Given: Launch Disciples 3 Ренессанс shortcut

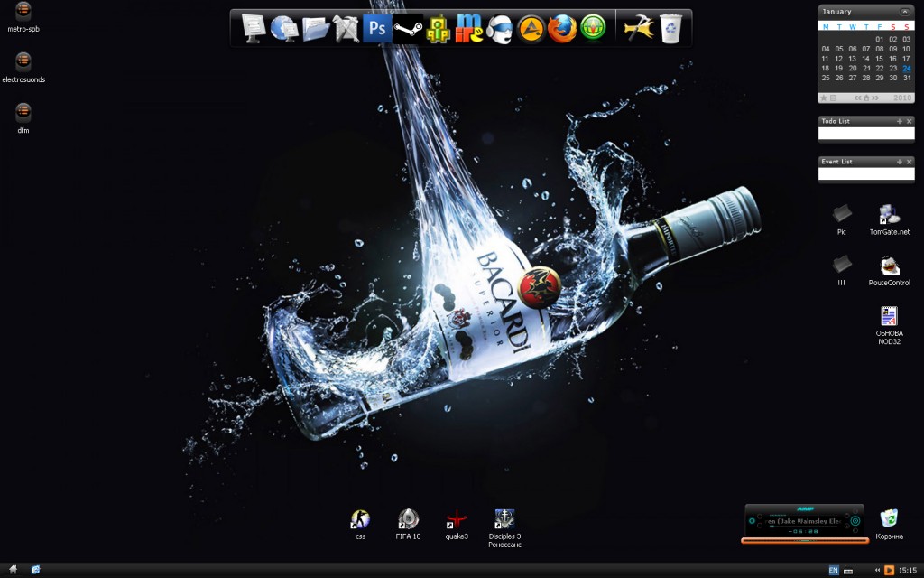Looking at the screenshot, I should (504, 528).
